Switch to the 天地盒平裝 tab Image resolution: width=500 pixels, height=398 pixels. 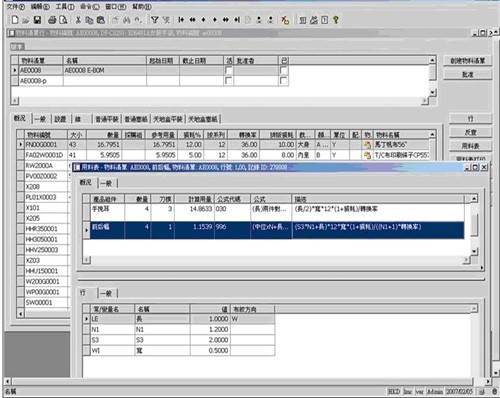click(168, 119)
